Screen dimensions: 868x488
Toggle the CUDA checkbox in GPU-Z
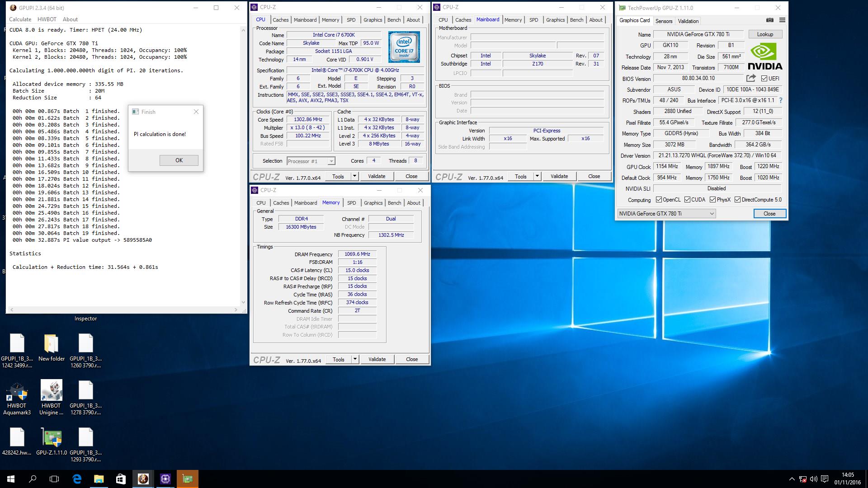[x=687, y=200]
